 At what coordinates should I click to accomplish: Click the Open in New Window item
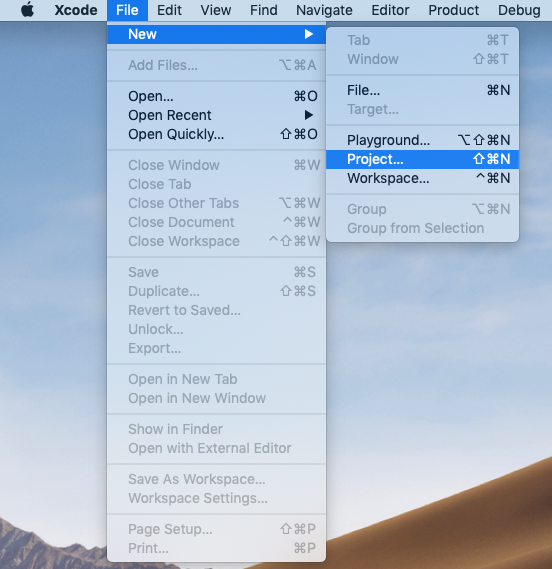pyautogui.click(x=216, y=398)
